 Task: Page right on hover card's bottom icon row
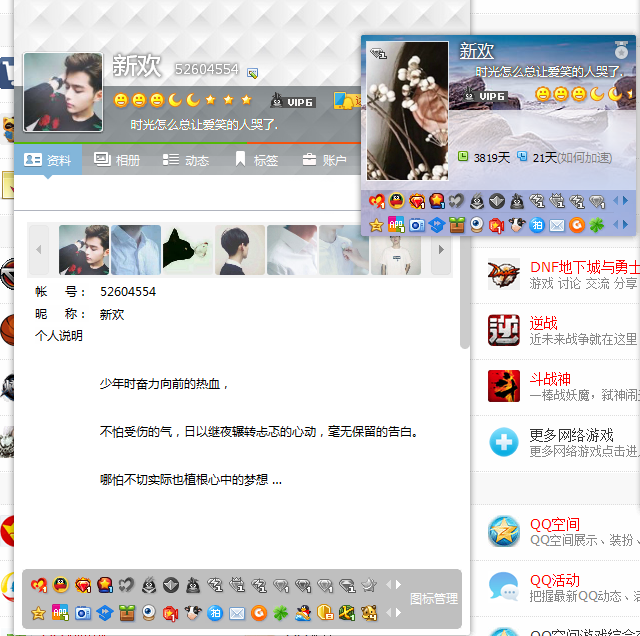point(625,224)
